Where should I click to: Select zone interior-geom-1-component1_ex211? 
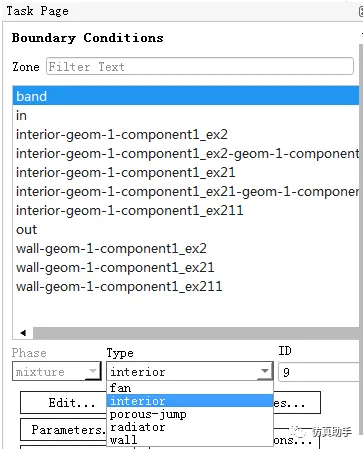(186, 210)
